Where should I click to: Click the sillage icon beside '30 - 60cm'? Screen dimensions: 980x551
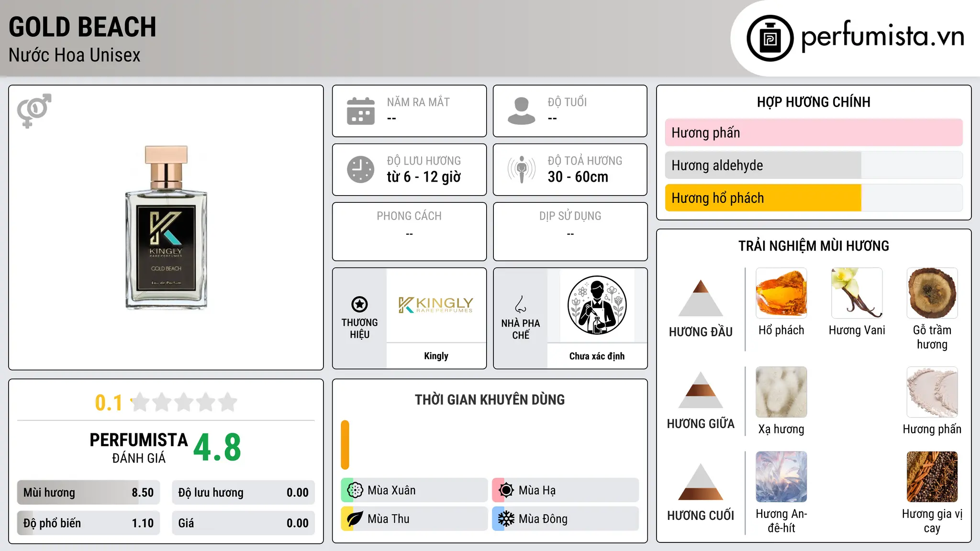522,169
